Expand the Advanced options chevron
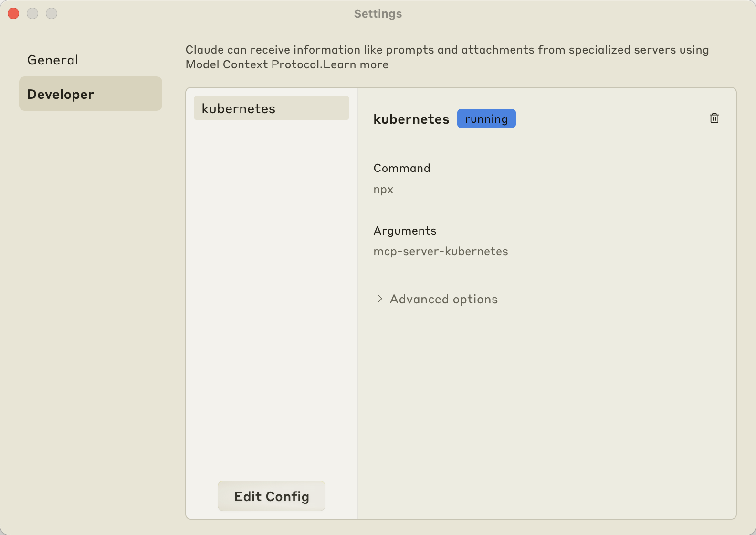 (x=379, y=299)
